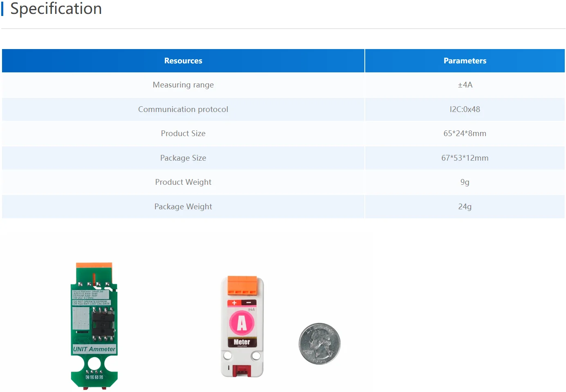
Task: Click the 24g package weight value
Action: 465,207
